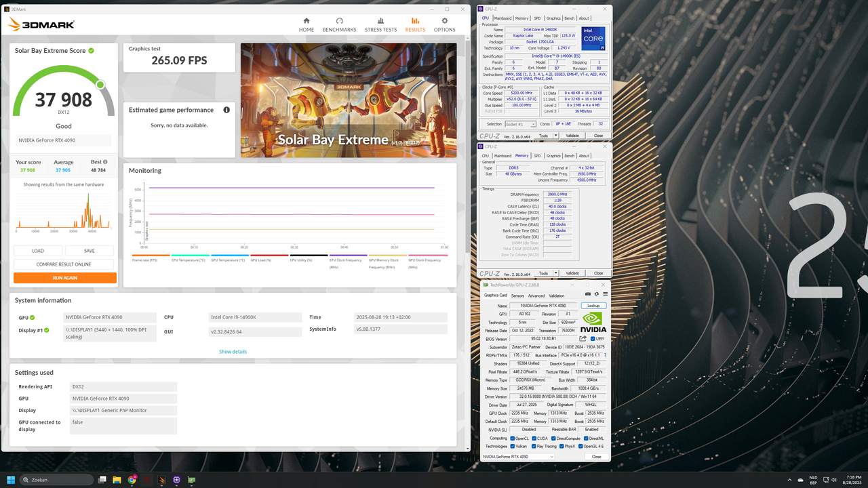Toggle the UEFI checkbox in GPU-Z
868x488 pixels.
point(593,338)
